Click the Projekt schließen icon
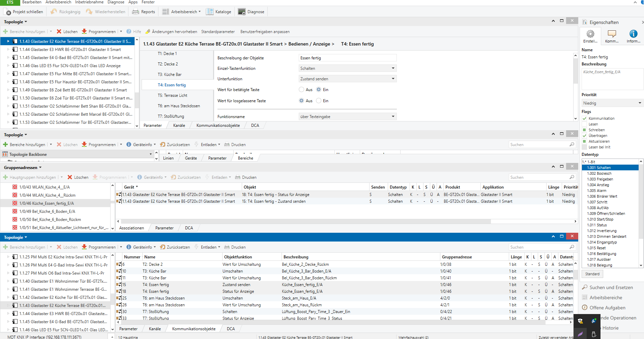 click(x=8, y=12)
